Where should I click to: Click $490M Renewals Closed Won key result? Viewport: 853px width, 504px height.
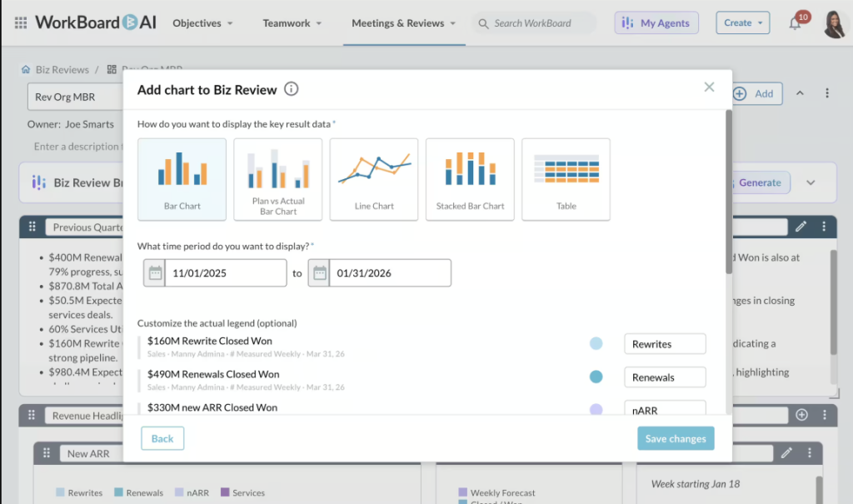(x=213, y=374)
